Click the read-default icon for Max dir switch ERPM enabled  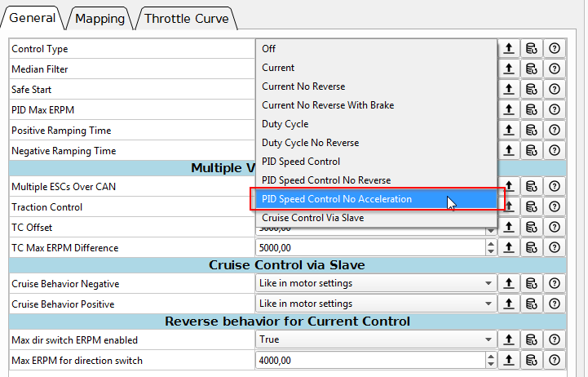pyautogui.click(x=532, y=339)
